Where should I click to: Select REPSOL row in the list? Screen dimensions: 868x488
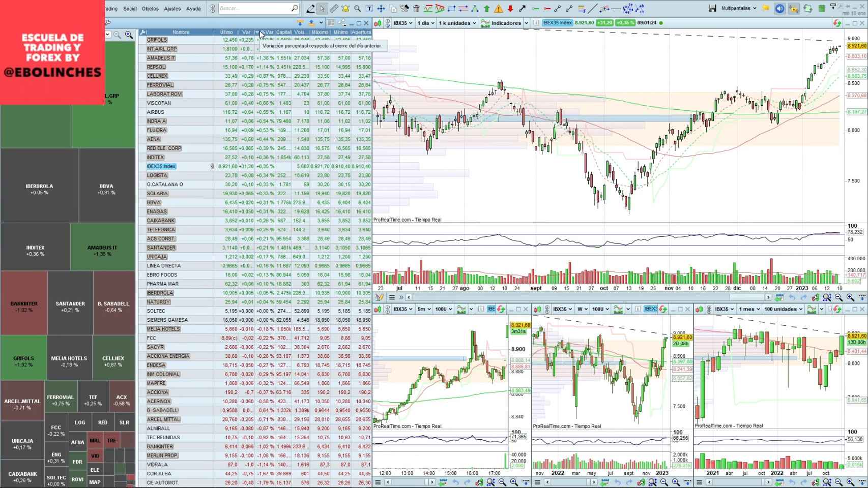(x=255, y=67)
